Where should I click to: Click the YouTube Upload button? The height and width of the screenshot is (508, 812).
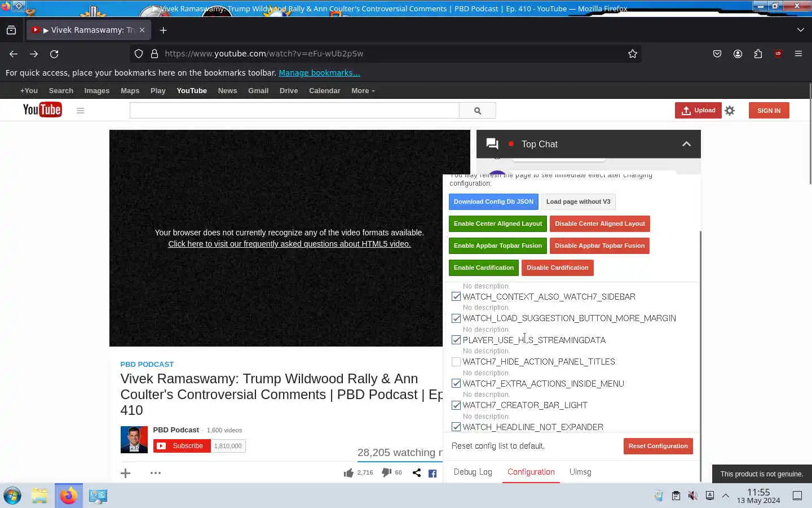pos(698,111)
